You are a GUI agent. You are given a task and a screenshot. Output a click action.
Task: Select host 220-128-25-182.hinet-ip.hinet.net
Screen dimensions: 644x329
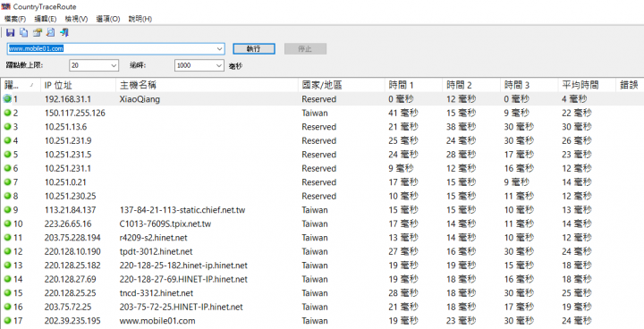click(183, 266)
